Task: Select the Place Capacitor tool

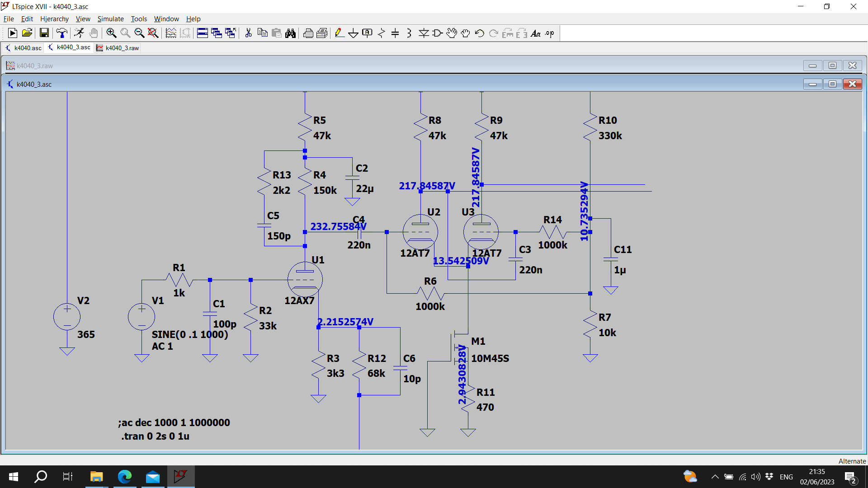Action: (x=395, y=33)
